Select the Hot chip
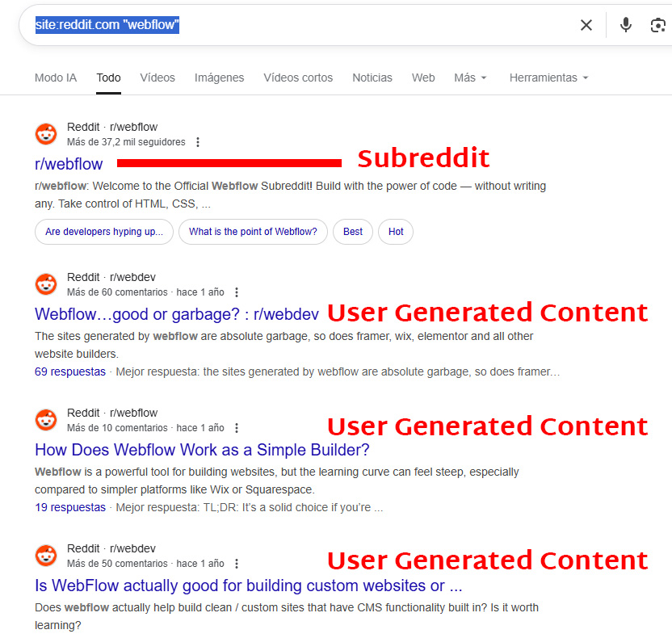672x638 pixels. point(396,232)
